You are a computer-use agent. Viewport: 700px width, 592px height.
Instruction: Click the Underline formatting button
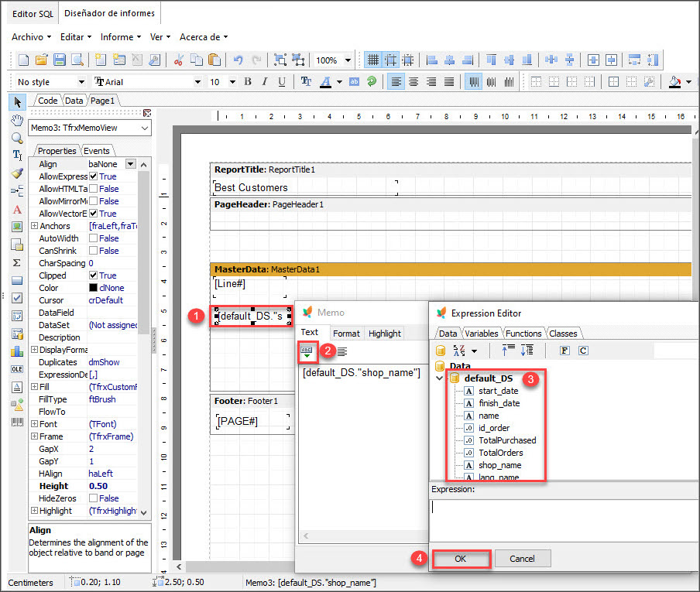(282, 81)
